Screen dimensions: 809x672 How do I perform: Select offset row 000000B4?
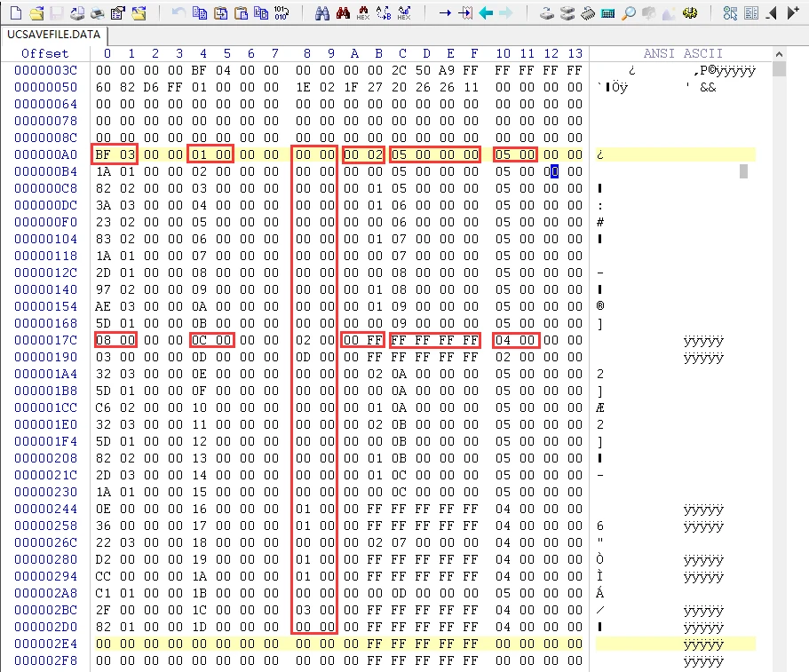(x=45, y=171)
